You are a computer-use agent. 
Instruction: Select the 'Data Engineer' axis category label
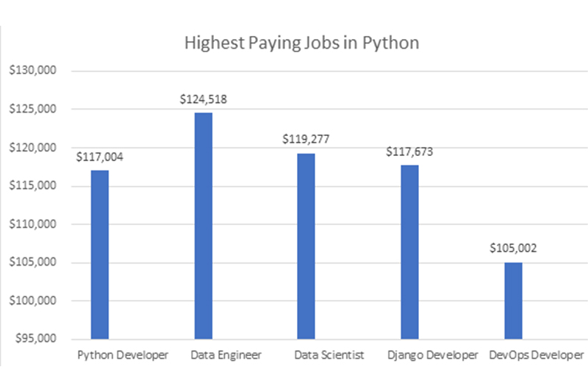click(x=226, y=355)
